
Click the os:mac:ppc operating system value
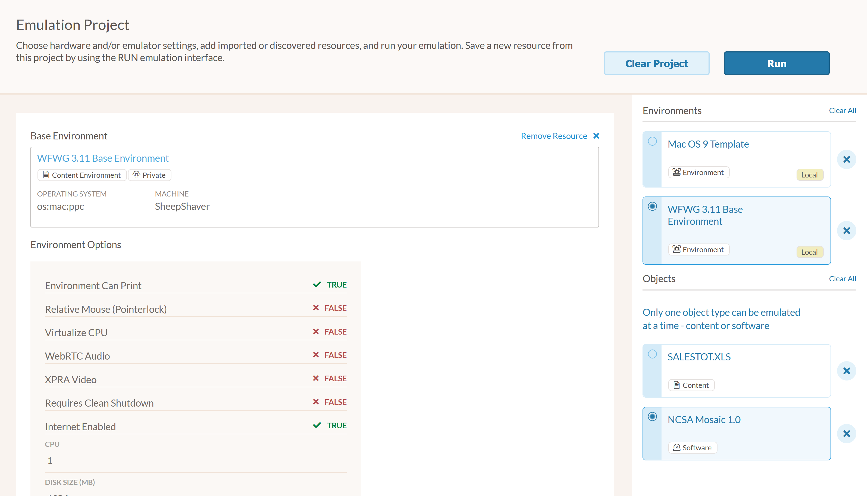[x=60, y=207]
